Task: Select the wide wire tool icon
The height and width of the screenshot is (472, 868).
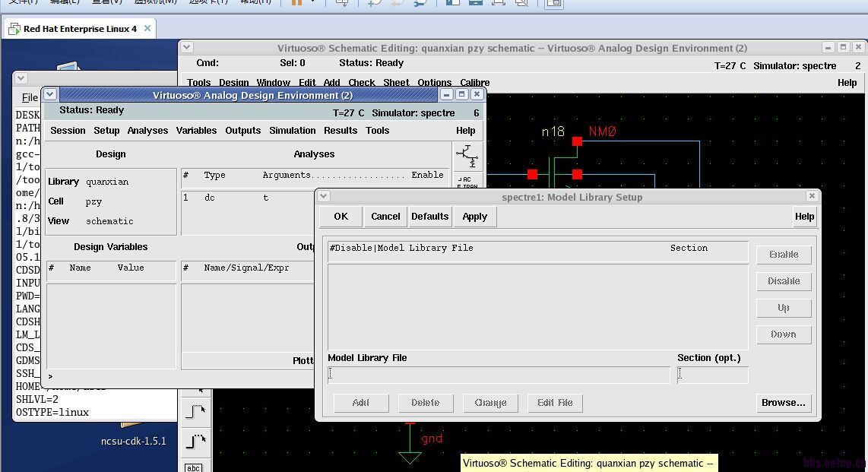Action: (x=195, y=440)
